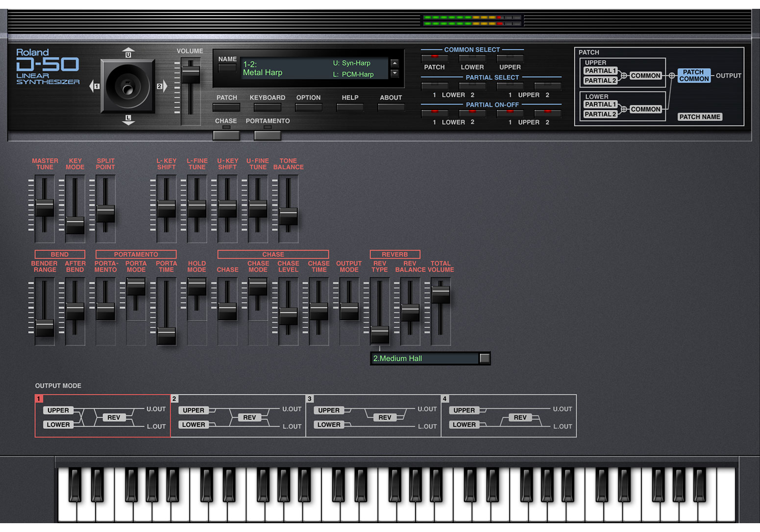Click LOWER PARTIAL 1 in patch diagram
This screenshot has width=760, height=532.
coord(600,104)
